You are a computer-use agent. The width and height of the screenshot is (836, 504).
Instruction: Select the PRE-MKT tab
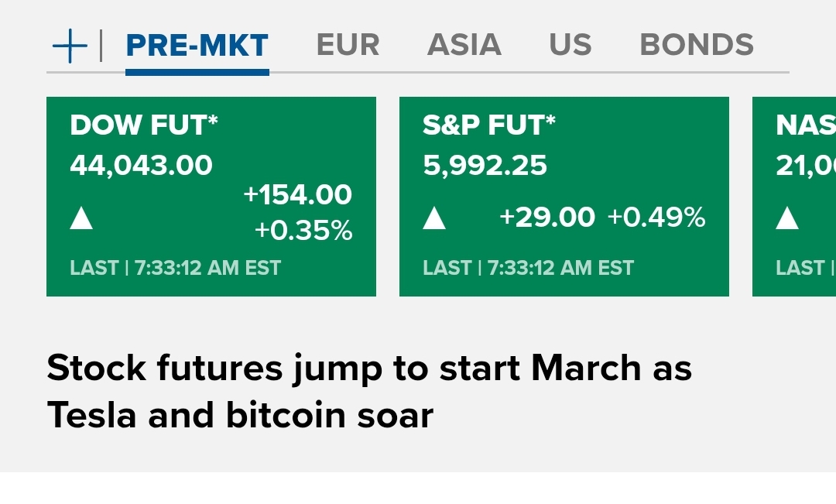click(x=197, y=46)
